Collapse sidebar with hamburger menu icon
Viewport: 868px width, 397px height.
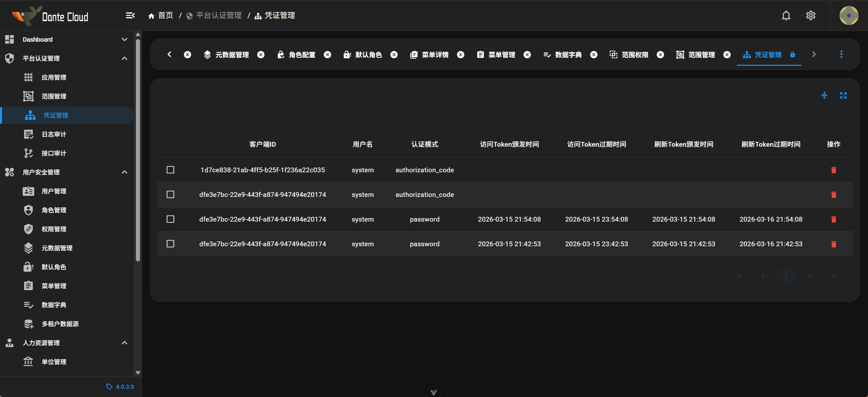pos(130,15)
